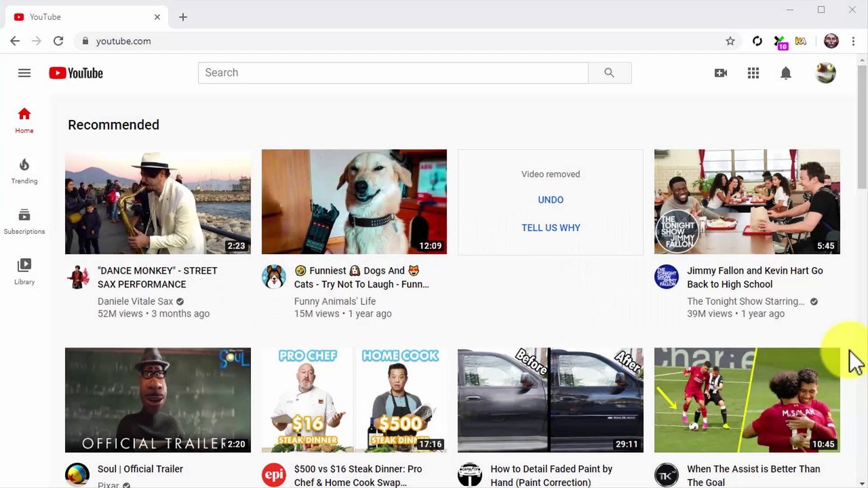
Task: Click the Recommended section heading
Action: pyautogui.click(x=113, y=125)
